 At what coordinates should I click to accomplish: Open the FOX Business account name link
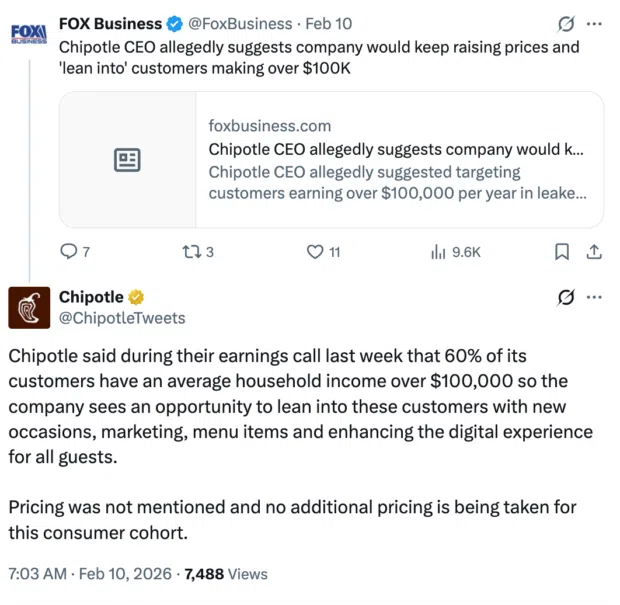110,23
